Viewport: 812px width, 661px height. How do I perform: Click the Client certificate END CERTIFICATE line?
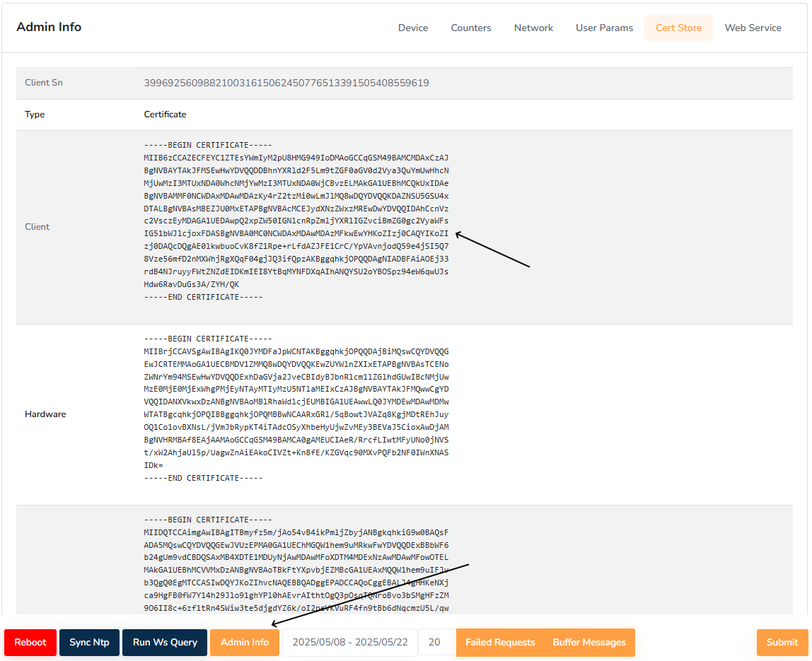[203, 297]
